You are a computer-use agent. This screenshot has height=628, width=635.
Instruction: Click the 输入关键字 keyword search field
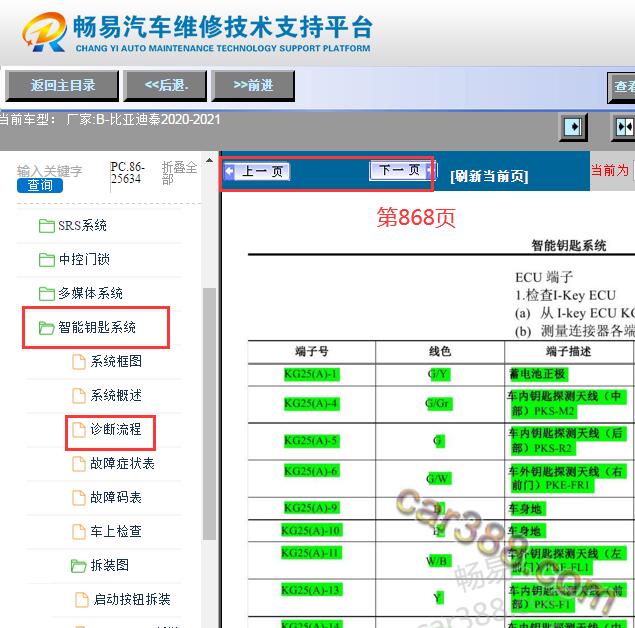[49, 171]
